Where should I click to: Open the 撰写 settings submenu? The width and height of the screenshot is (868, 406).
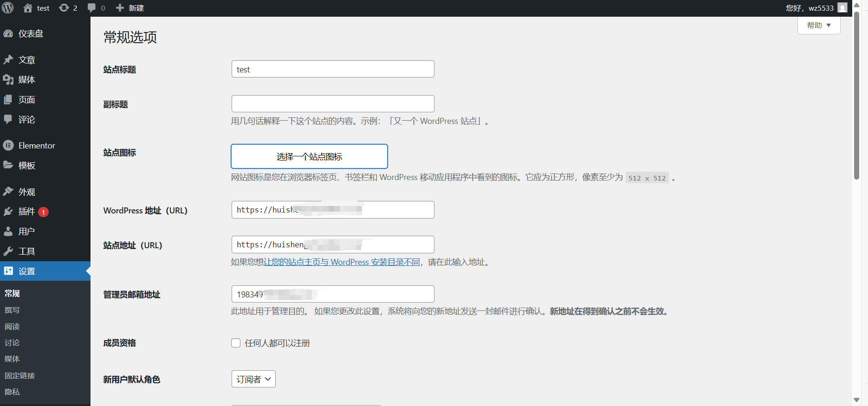tap(12, 310)
